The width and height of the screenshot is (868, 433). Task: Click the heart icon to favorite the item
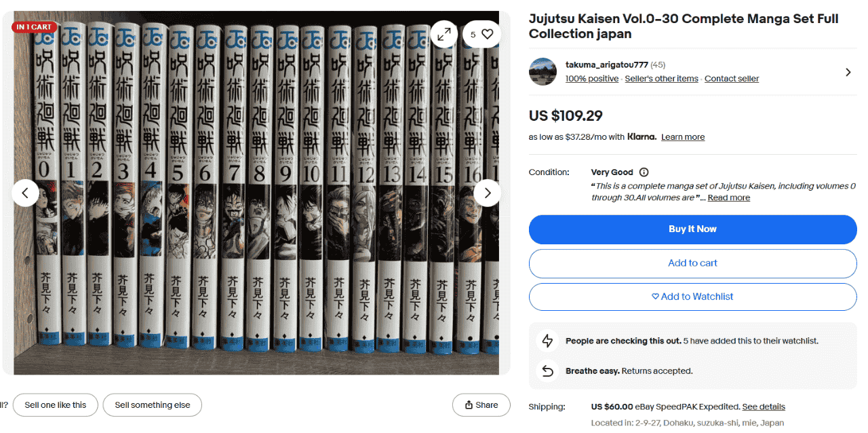[488, 34]
